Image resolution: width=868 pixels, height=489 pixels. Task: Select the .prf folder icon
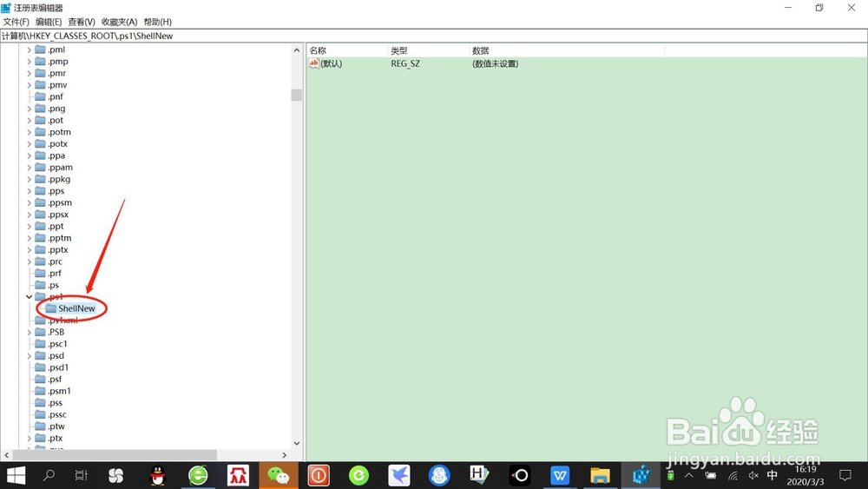click(40, 273)
